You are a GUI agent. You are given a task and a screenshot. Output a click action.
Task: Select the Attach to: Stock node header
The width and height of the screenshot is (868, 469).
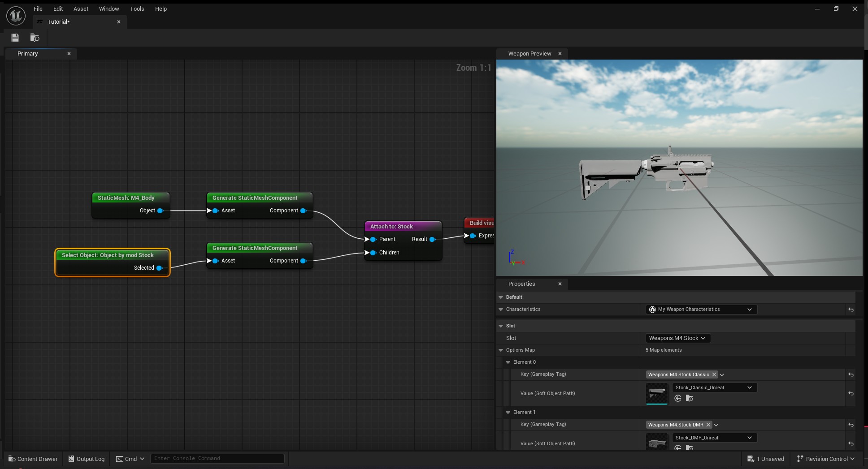(403, 227)
